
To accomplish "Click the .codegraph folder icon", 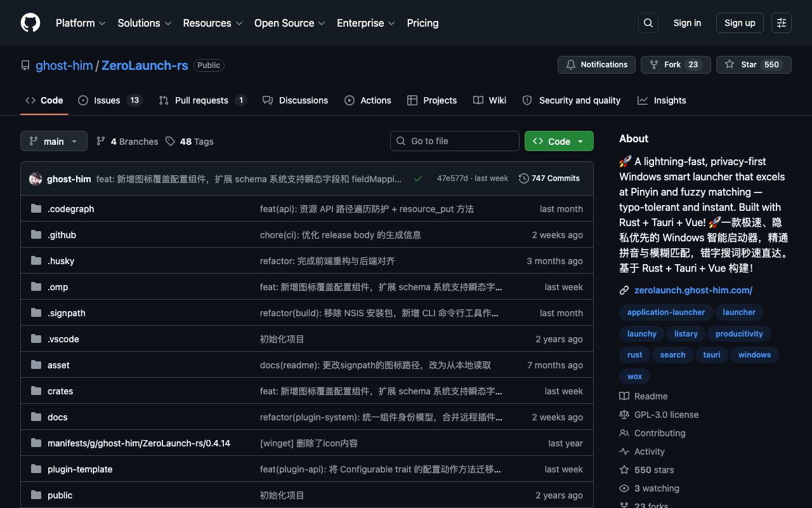I will coord(36,209).
